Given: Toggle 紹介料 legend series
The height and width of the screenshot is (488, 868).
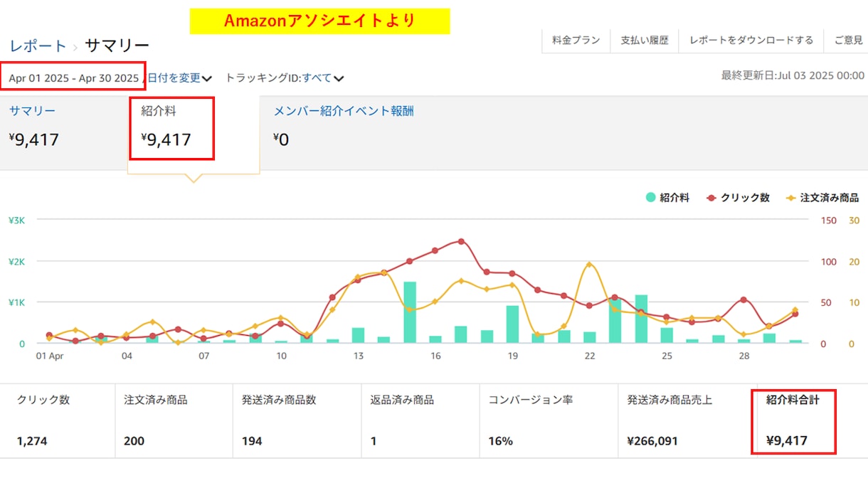Looking at the screenshot, I should click(667, 198).
